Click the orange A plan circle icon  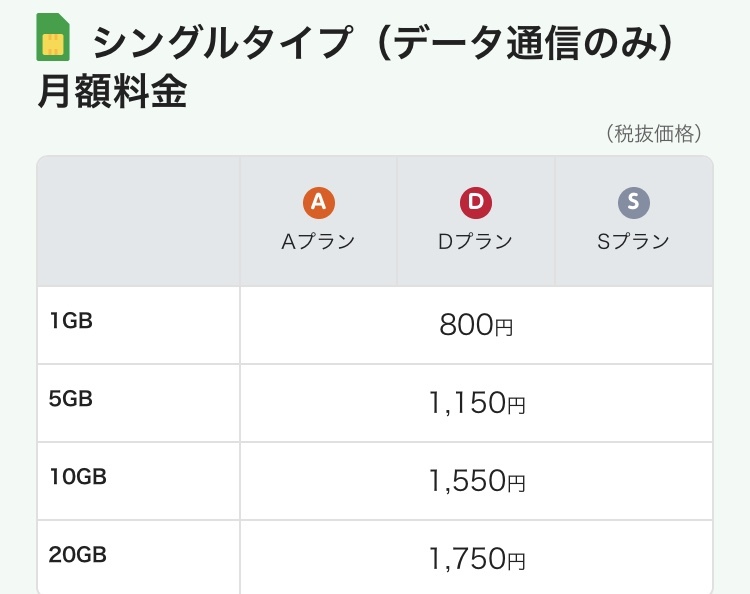pyautogui.click(x=318, y=203)
